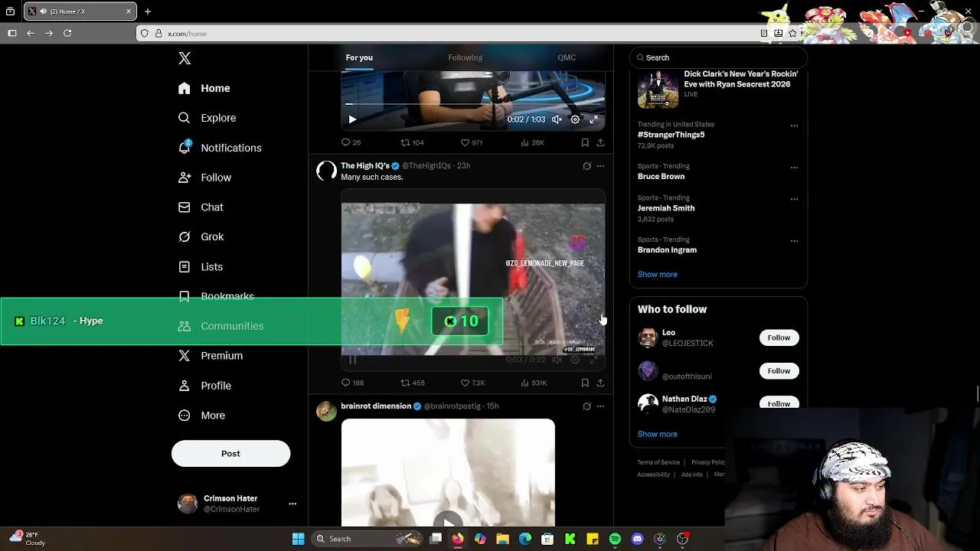Open The High IQ's profile avatar

pos(326,171)
